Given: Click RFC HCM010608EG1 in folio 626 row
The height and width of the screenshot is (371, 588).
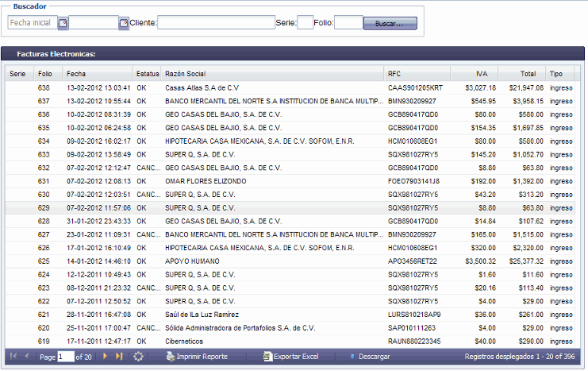Looking at the screenshot, I should [x=413, y=248].
